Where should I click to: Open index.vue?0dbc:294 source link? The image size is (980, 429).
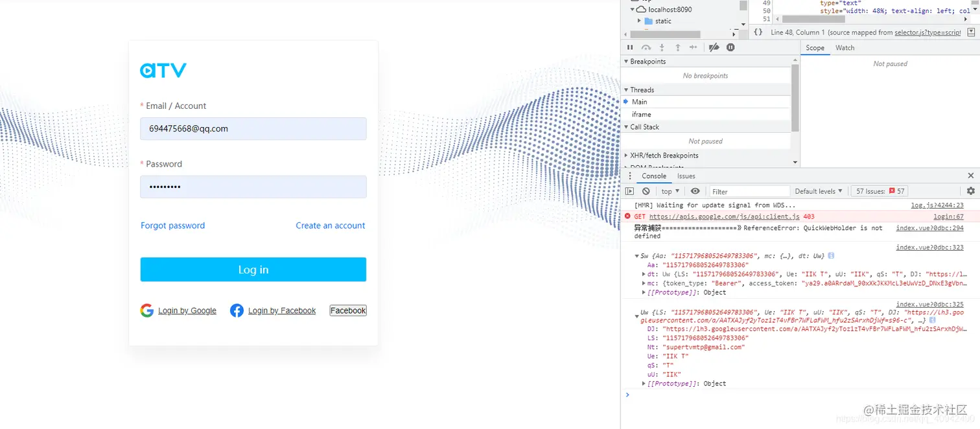929,228
